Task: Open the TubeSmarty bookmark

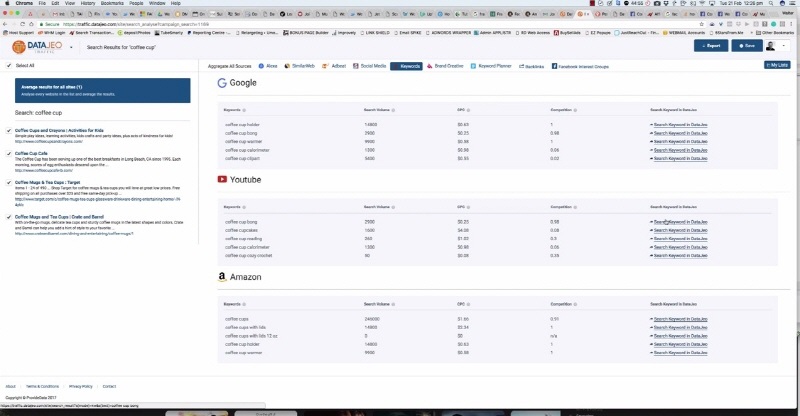Action: [x=169, y=33]
